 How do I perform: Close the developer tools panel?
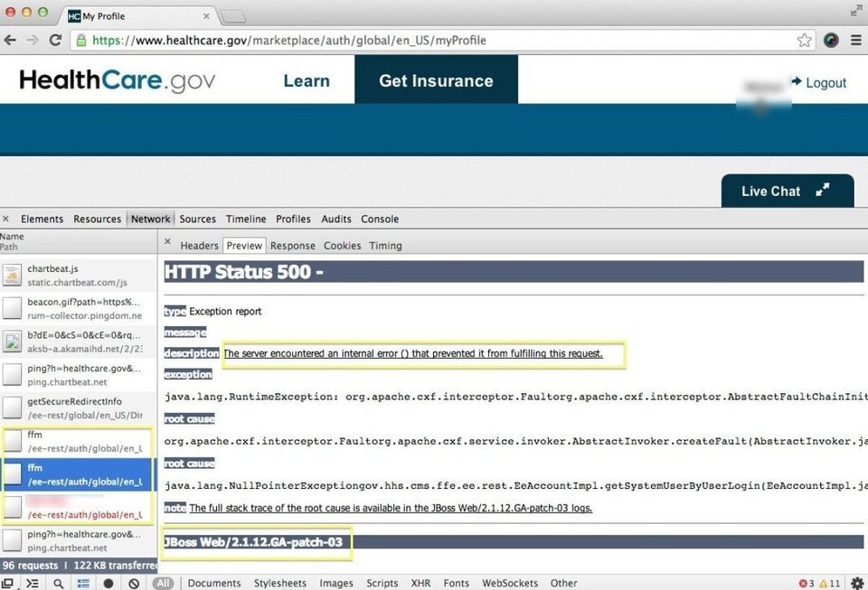click(5, 219)
